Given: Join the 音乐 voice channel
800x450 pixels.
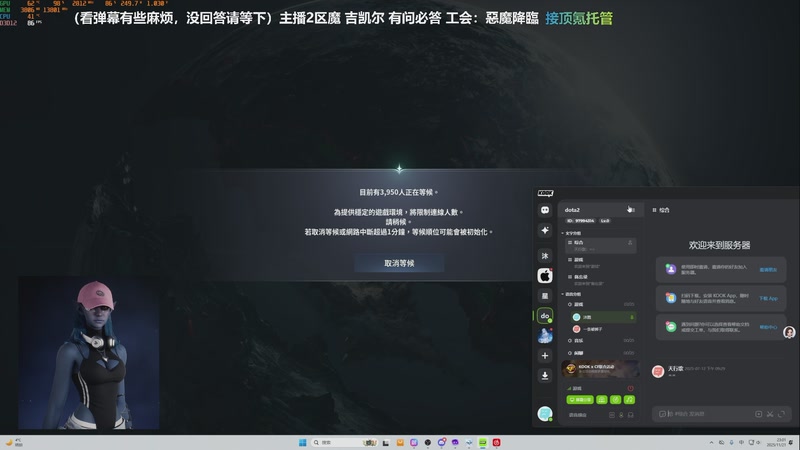Looking at the screenshot, I should click(601, 340).
